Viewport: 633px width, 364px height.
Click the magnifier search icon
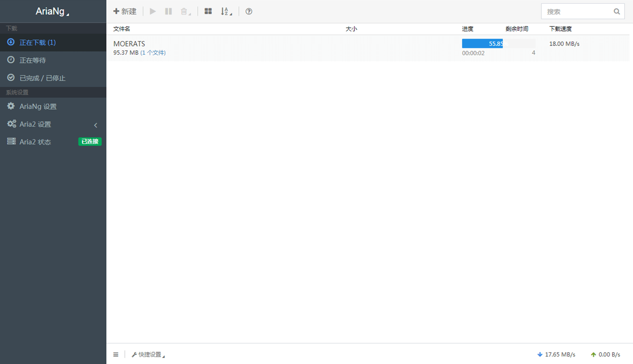point(617,12)
